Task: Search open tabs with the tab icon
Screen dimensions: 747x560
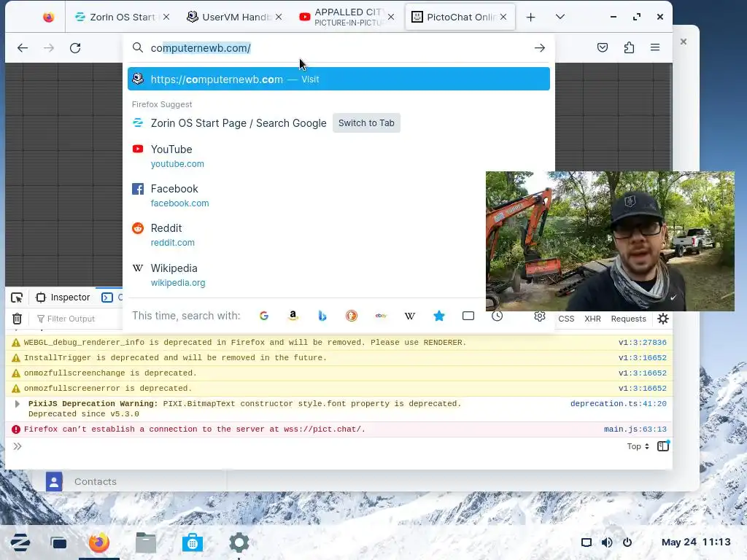Action: point(468,316)
